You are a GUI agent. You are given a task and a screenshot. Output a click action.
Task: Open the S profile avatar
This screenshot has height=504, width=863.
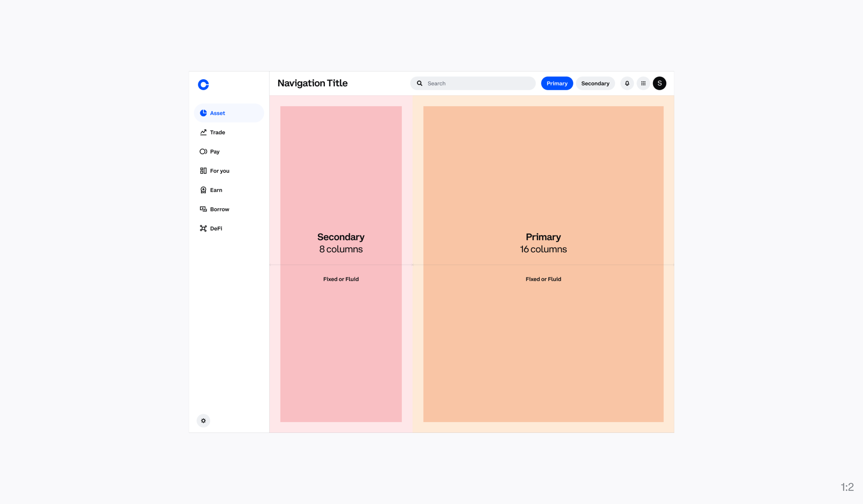(x=659, y=83)
